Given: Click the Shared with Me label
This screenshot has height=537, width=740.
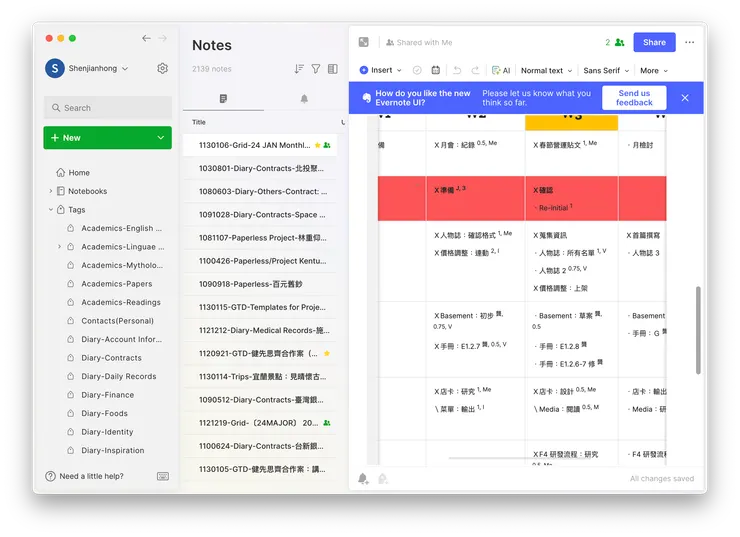Looking at the screenshot, I should click(420, 42).
